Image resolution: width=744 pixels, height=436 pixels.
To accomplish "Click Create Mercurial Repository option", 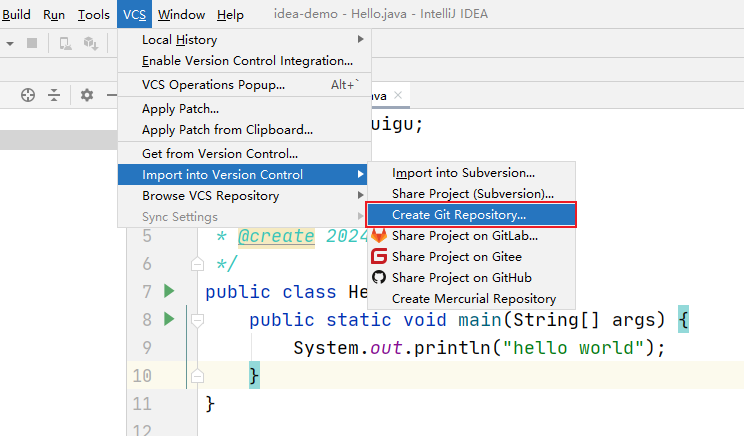I will (x=474, y=299).
